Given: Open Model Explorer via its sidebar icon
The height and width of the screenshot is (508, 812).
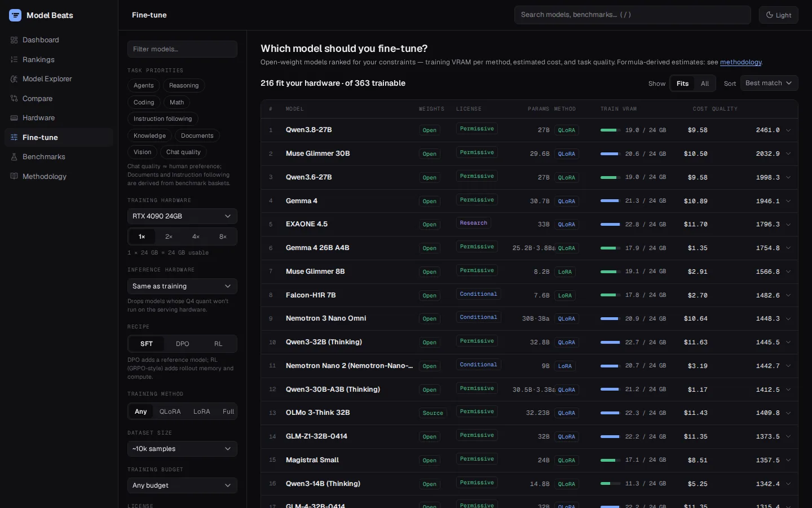Looking at the screenshot, I should pyautogui.click(x=14, y=79).
